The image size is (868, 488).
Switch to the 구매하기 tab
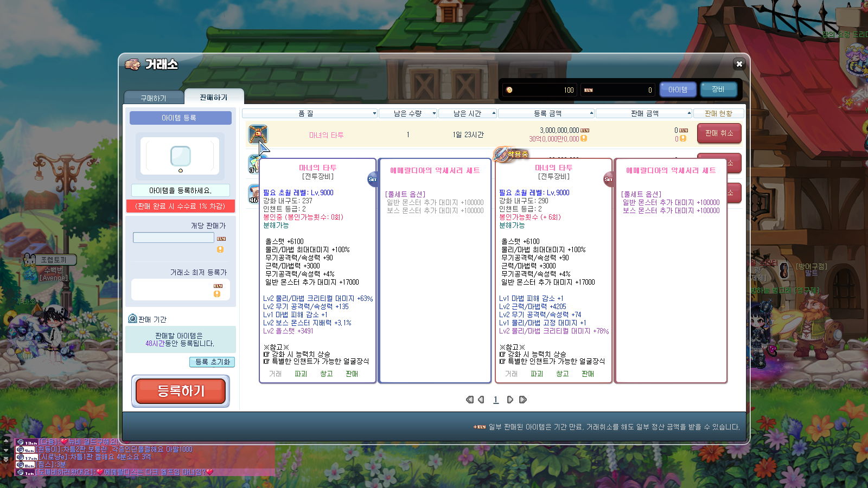click(x=154, y=98)
